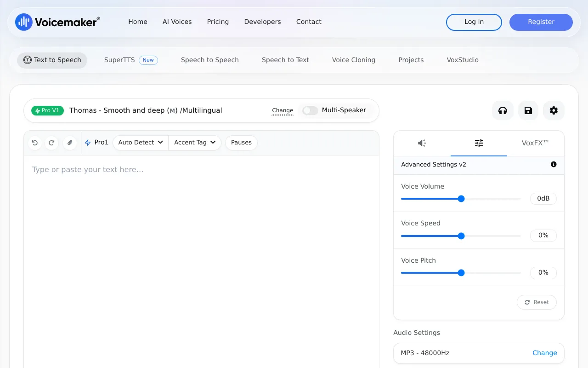The width and height of the screenshot is (588, 368).
Task: Expand the Auto Detect language dropdown
Action: pyautogui.click(x=141, y=143)
